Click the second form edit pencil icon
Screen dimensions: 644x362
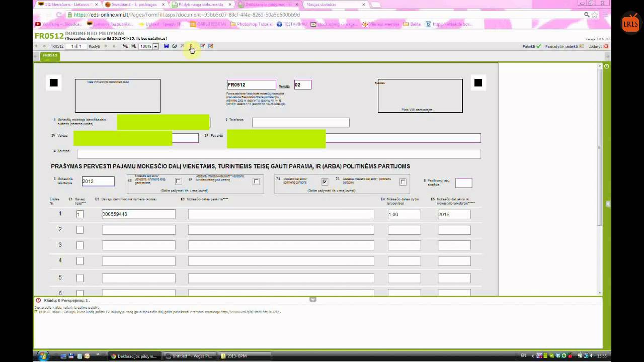click(210, 46)
